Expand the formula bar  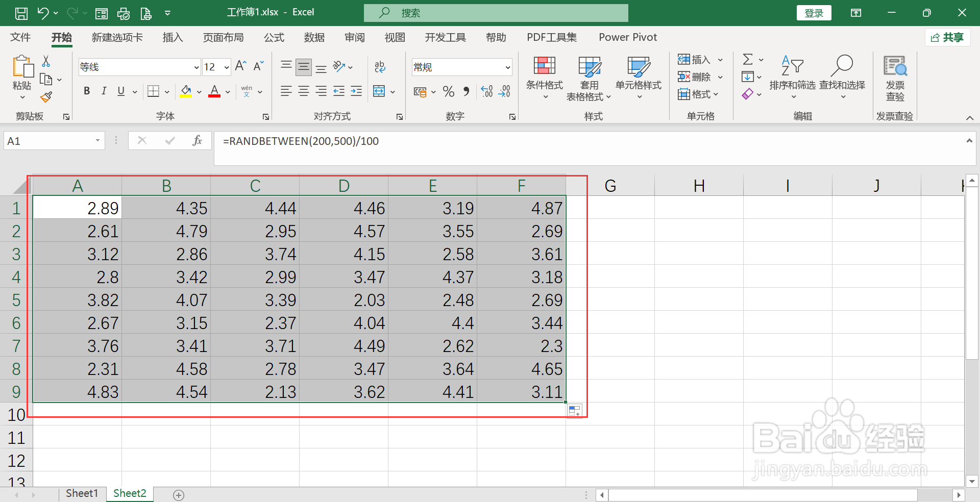point(969,141)
